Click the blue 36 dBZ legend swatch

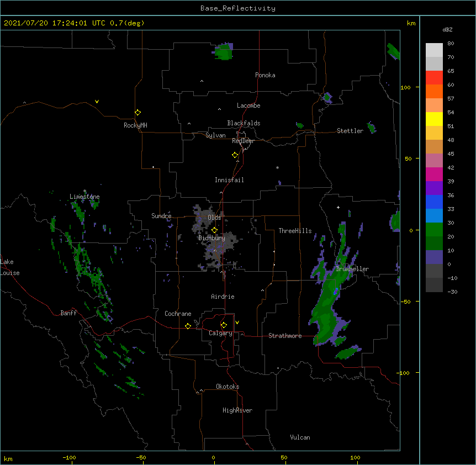(434, 202)
